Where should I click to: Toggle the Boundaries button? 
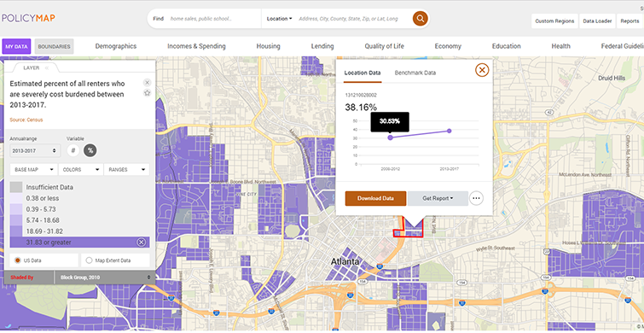pyautogui.click(x=55, y=46)
